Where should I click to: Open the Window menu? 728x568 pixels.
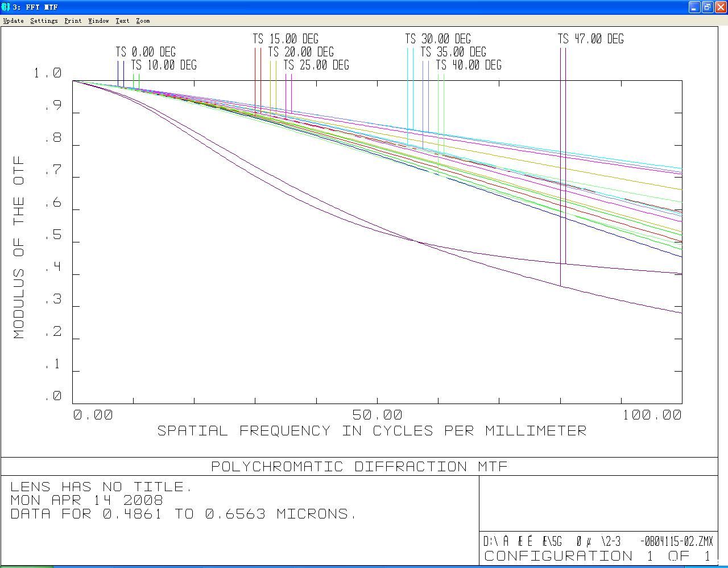[x=98, y=20]
